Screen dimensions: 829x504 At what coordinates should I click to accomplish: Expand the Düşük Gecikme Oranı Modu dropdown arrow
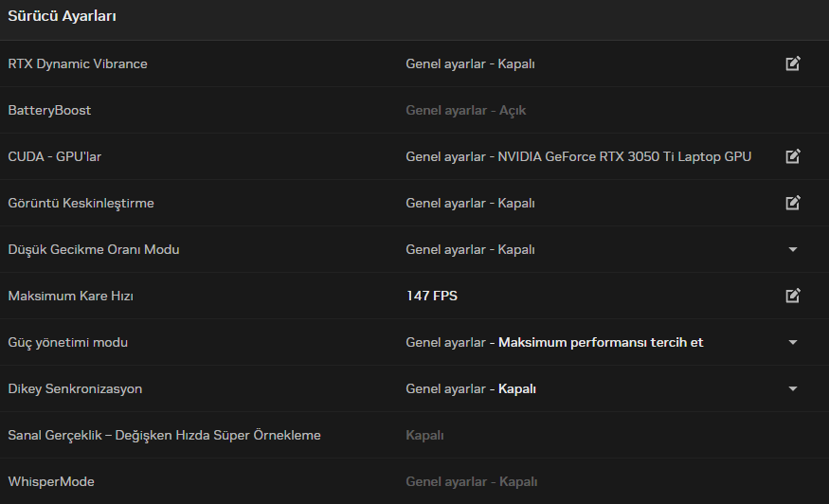click(793, 249)
